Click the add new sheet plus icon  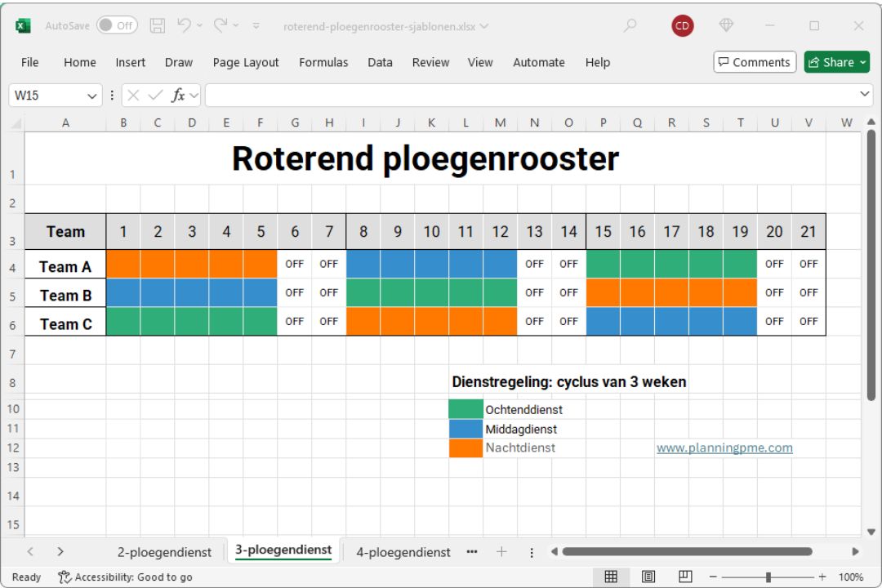click(x=501, y=552)
